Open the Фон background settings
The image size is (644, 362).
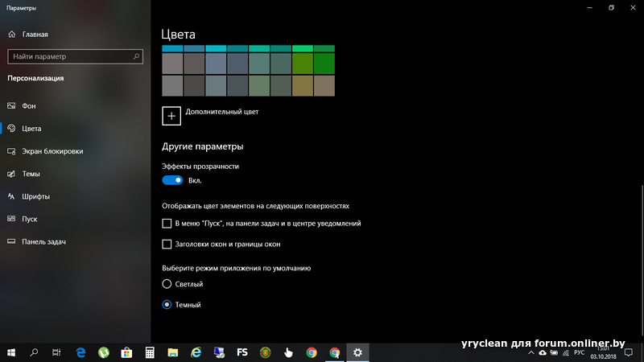click(28, 106)
